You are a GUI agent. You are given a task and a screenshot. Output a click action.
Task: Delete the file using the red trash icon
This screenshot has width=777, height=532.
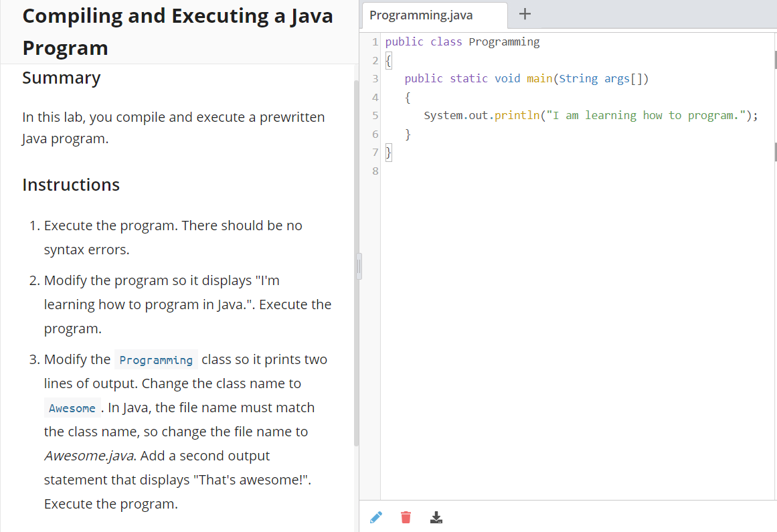coord(406,517)
